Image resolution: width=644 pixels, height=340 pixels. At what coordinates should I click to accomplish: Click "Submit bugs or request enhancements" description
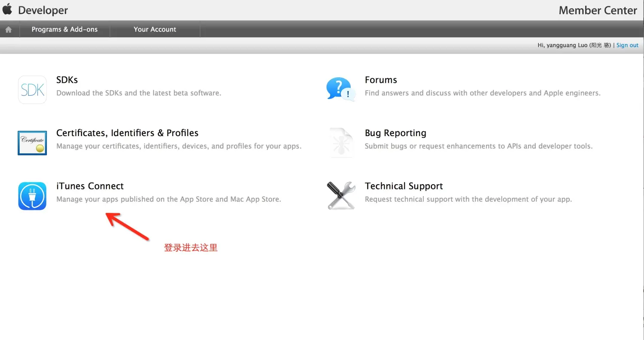point(479,146)
